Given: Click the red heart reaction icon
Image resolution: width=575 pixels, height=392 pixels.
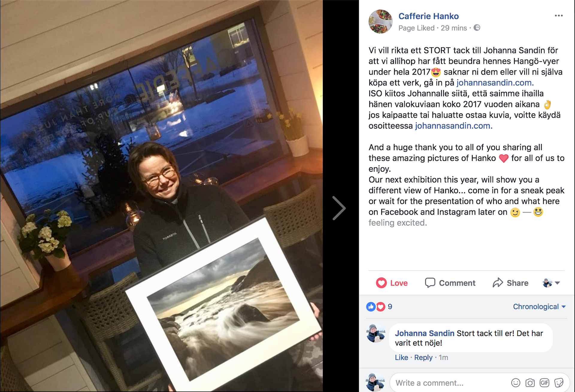Looking at the screenshot, I should pyautogui.click(x=380, y=307).
